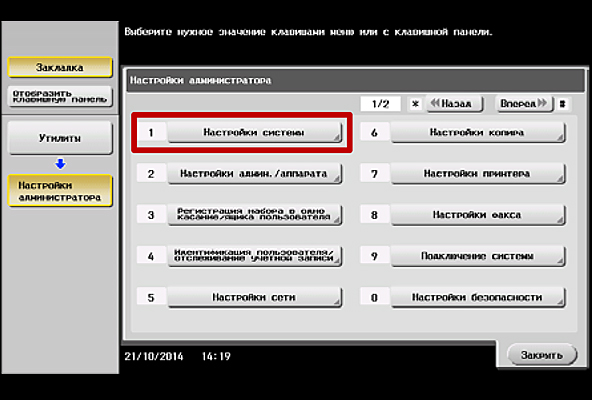The height and width of the screenshot is (400, 592).
Task: Close the menu with Закрыть
Action: pyautogui.click(x=542, y=355)
